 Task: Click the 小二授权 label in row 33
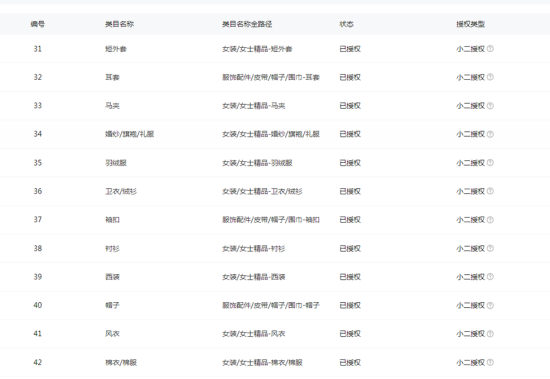pos(470,106)
